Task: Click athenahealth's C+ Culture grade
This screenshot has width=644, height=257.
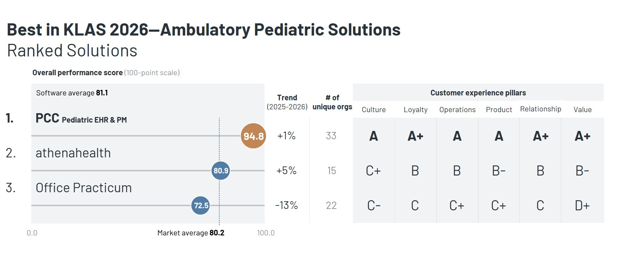Action: point(374,171)
